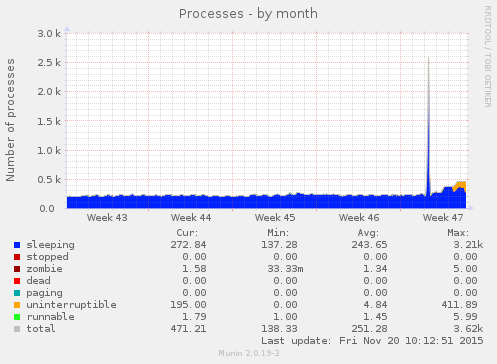Screen dimensions: 497x364
Task: Click the uninterruptible current value 195.00
Action: coord(188,305)
